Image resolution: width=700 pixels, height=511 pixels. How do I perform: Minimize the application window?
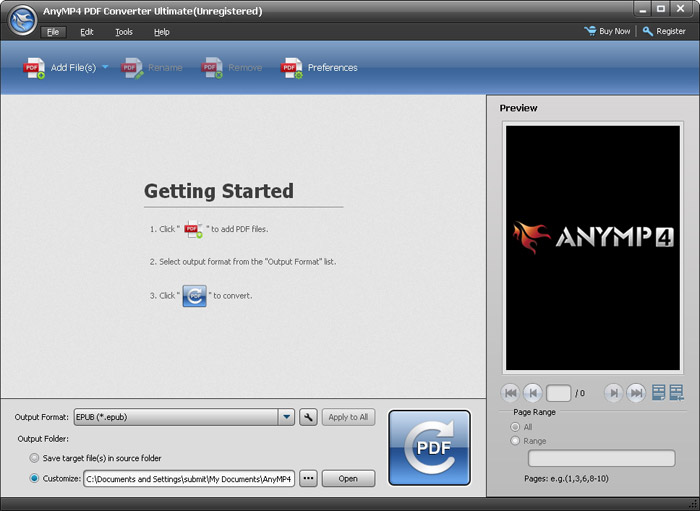pyautogui.click(x=643, y=9)
